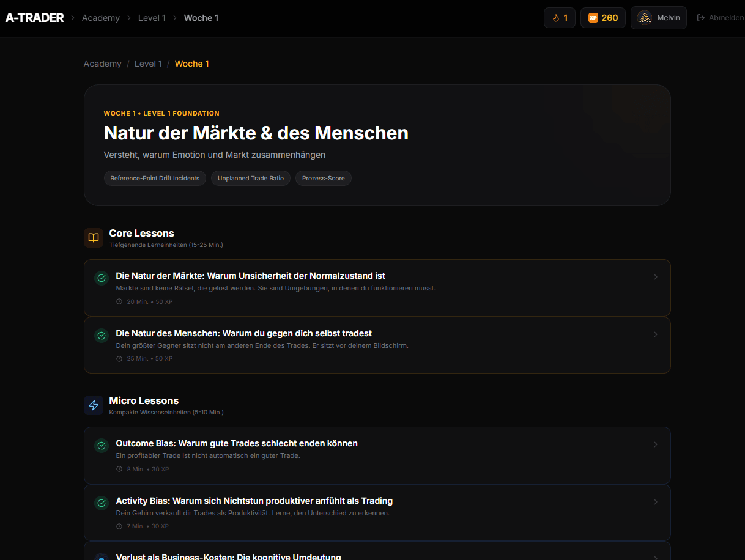Open Activity Bias lesson via right chevron
This screenshot has height=560, width=745.
tap(655, 502)
